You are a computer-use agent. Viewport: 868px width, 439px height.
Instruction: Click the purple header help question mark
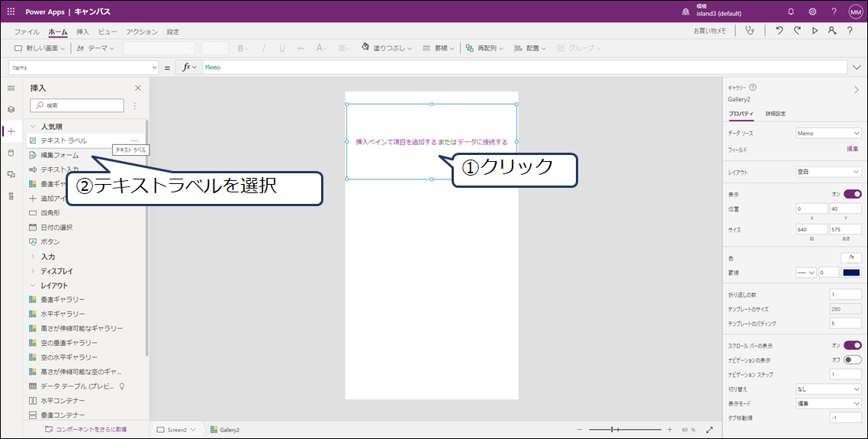point(834,11)
